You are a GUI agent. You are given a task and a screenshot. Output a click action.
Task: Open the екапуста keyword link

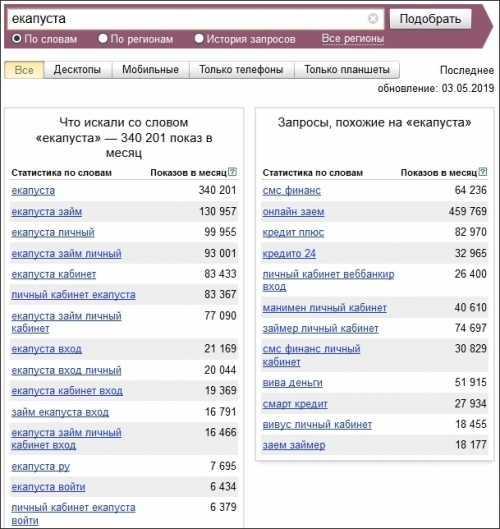(33, 191)
